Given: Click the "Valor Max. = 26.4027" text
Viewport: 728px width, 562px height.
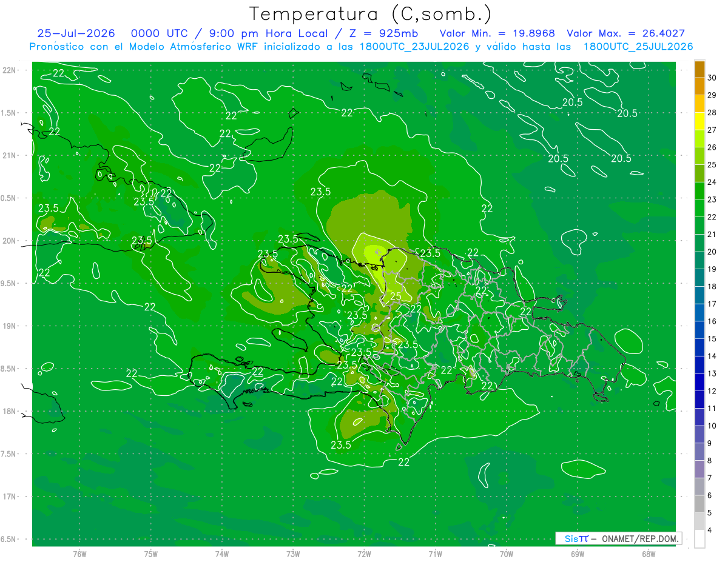Looking at the screenshot, I should point(625,33).
